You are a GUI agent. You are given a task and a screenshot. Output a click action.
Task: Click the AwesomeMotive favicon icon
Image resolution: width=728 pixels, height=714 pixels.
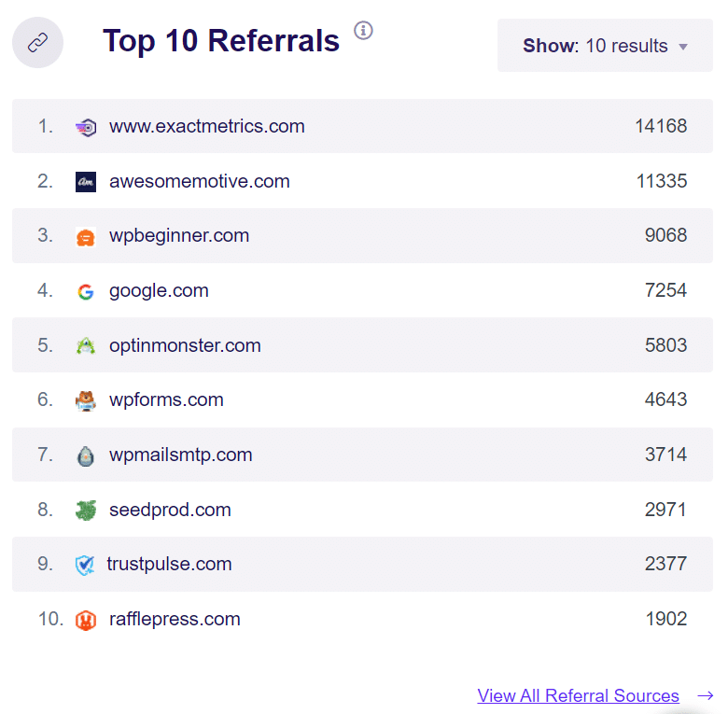tap(86, 182)
